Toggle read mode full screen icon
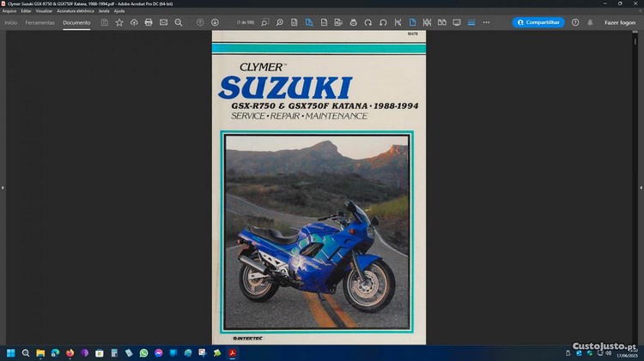The width and height of the screenshot is (644, 361). click(456, 22)
